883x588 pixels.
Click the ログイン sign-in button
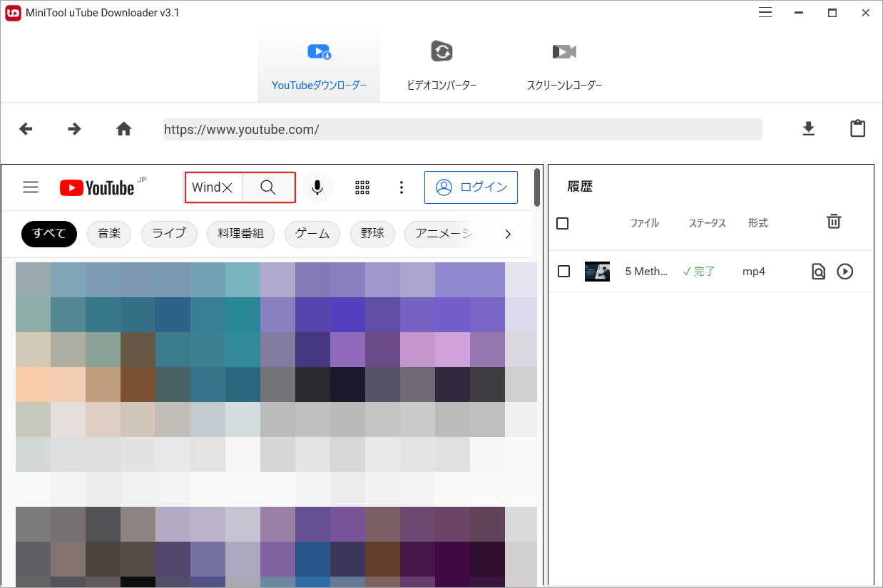471,187
